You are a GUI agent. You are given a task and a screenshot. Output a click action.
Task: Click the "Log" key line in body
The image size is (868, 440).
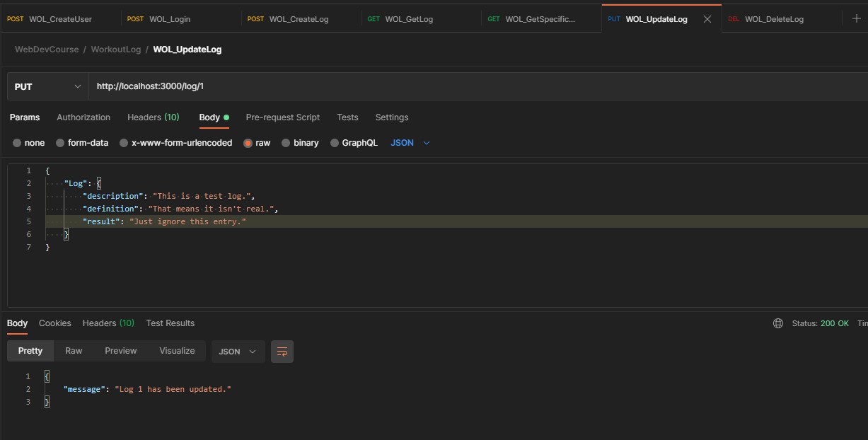point(83,183)
